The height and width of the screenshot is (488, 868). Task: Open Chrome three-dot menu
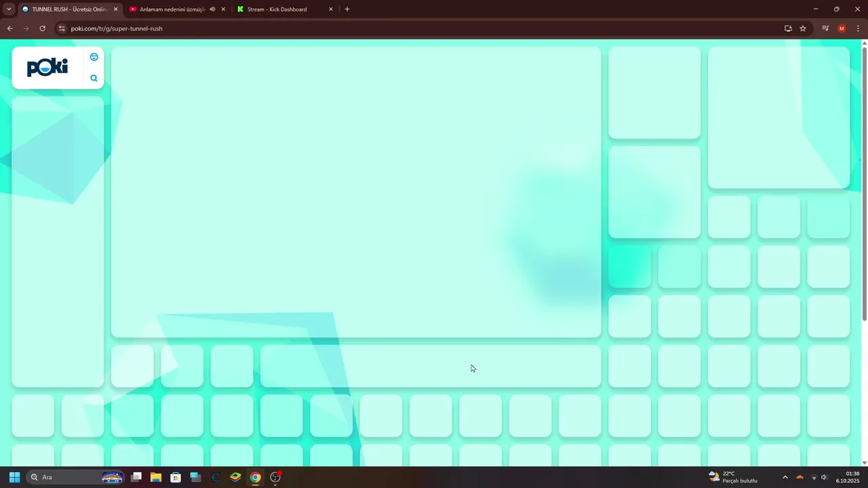(x=858, y=28)
